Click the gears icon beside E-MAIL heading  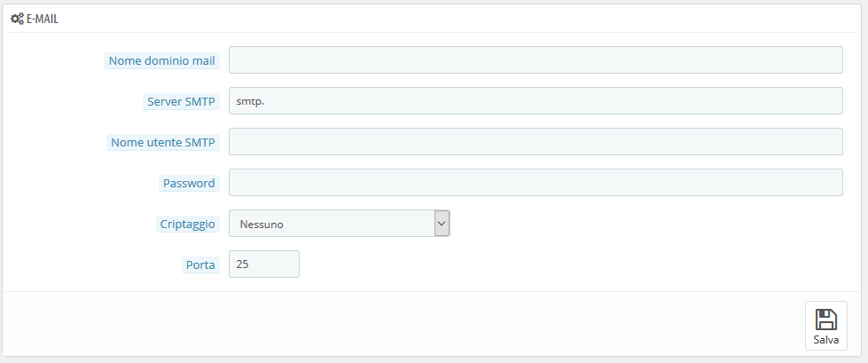pyautogui.click(x=17, y=19)
